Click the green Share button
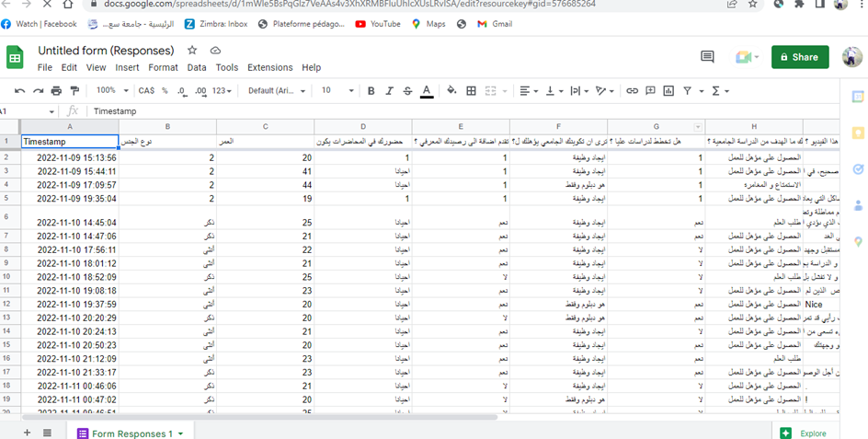 tap(798, 57)
